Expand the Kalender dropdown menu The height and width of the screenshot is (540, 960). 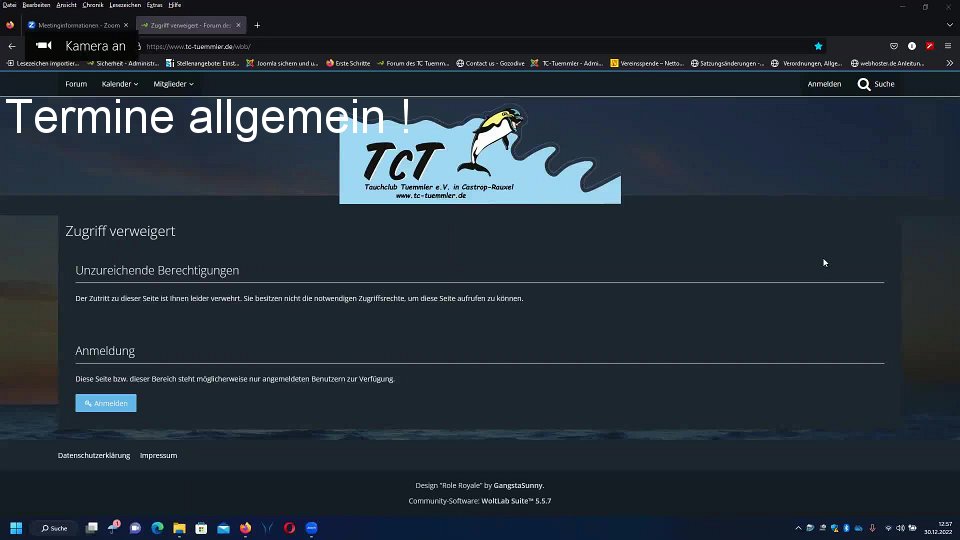tap(120, 84)
